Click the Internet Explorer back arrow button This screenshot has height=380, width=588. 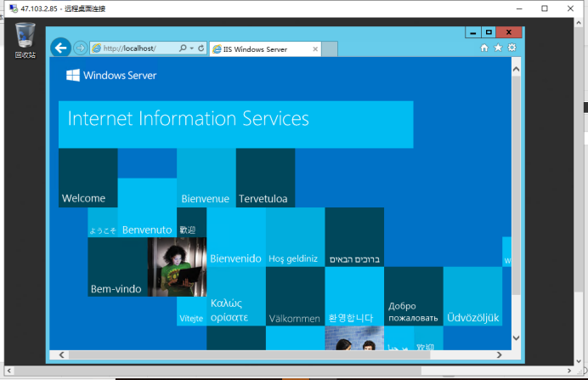tap(60, 48)
